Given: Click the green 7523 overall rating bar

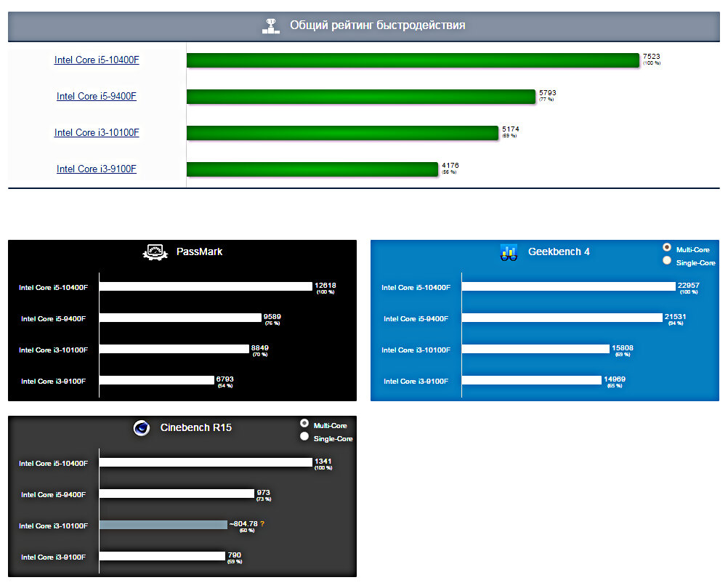Looking at the screenshot, I should point(413,60).
